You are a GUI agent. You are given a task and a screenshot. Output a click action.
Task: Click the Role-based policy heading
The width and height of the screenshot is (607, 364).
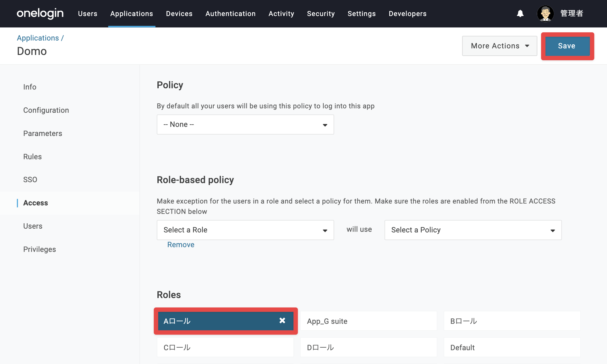pyautogui.click(x=195, y=180)
